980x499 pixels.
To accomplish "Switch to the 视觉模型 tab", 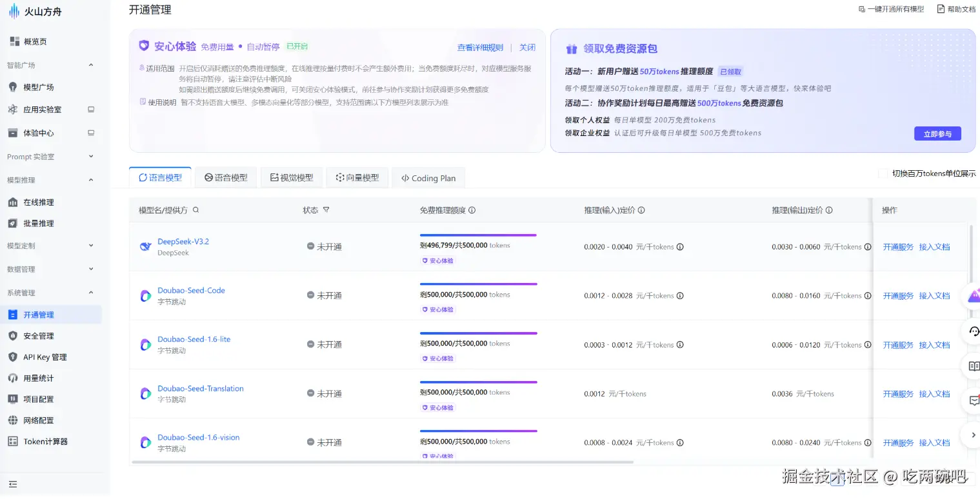I will 292,178.
